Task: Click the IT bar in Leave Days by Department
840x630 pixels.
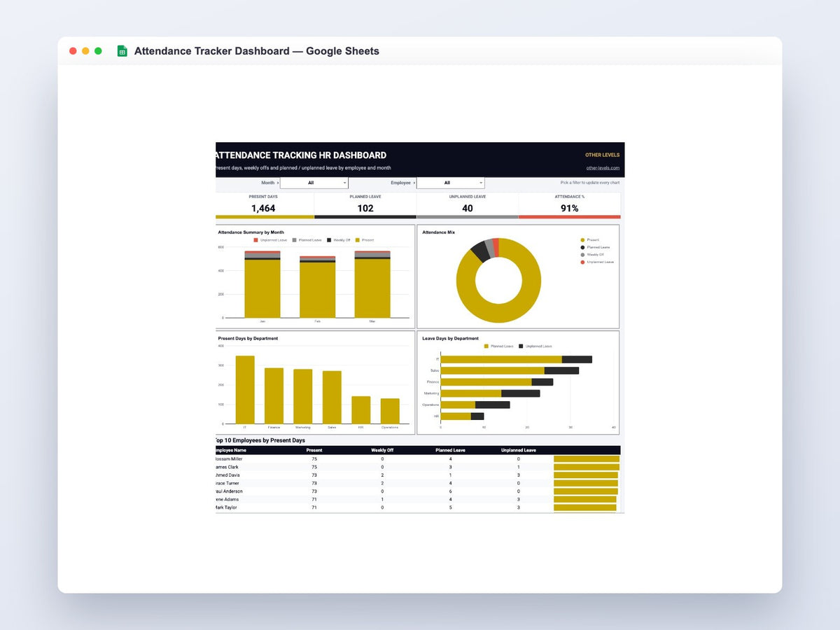Action: click(516, 359)
